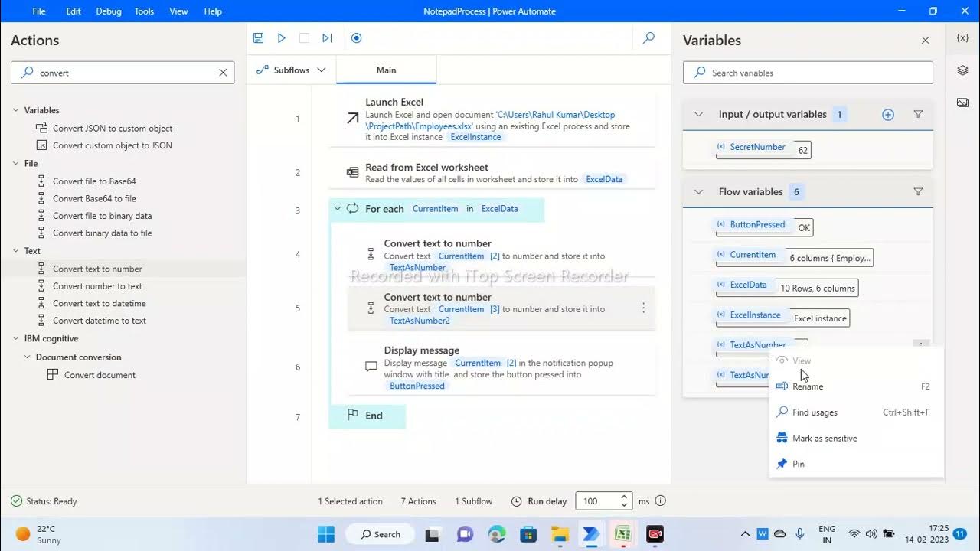Image resolution: width=980 pixels, height=551 pixels.
Task: Switch to the Main tab
Action: 386,70
